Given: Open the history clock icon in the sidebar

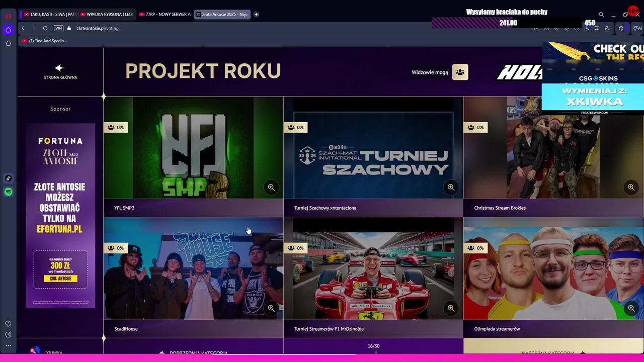Looking at the screenshot, I should (8, 335).
